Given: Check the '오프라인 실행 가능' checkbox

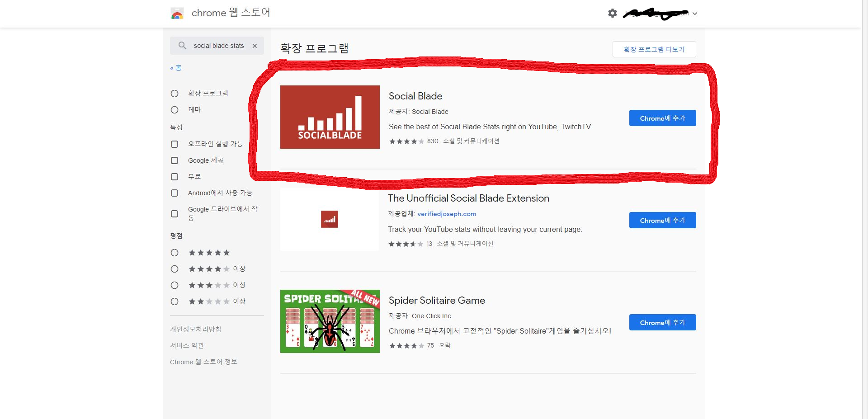Looking at the screenshot, I should pos(175,144).
